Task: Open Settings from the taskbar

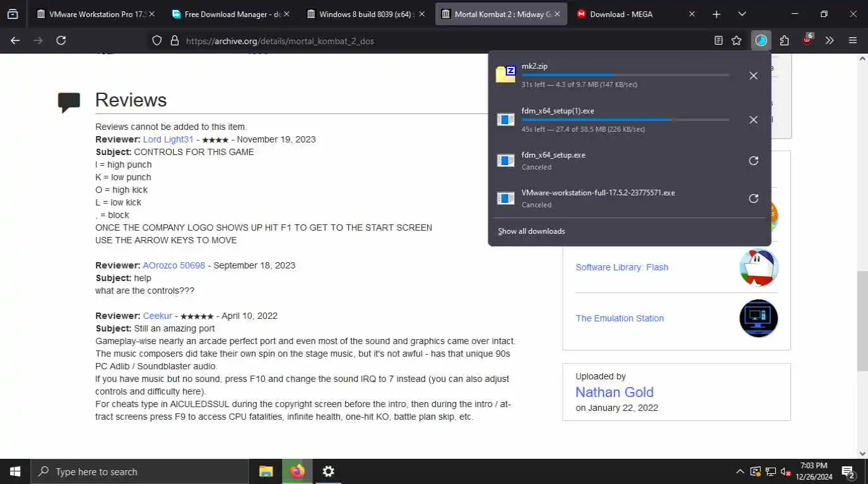Action: click(x=328, y=471)
